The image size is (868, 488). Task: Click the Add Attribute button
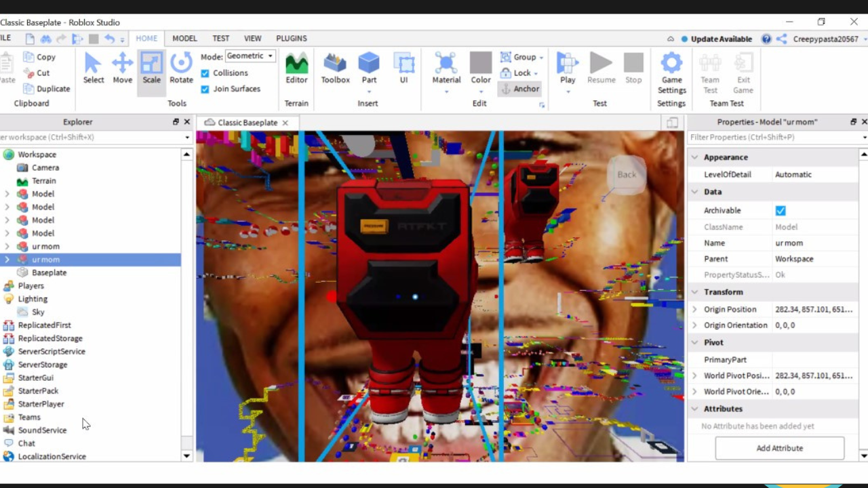tap(779, 448)
